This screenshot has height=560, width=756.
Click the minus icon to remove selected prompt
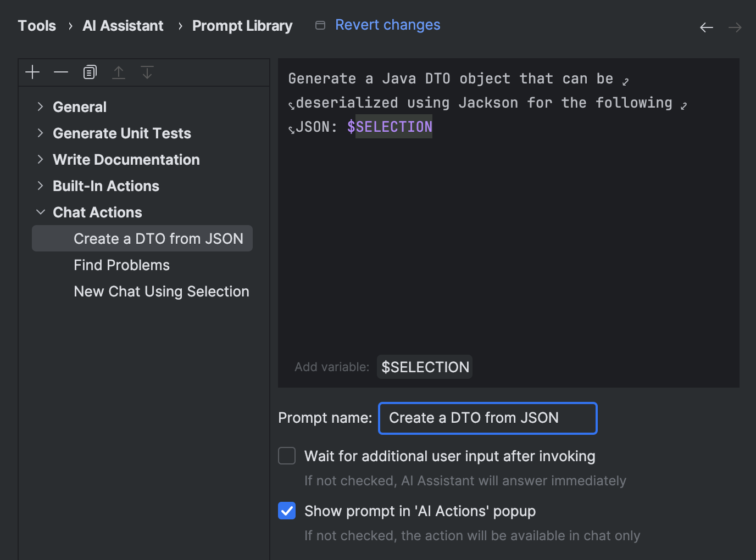tap(61, 72)
